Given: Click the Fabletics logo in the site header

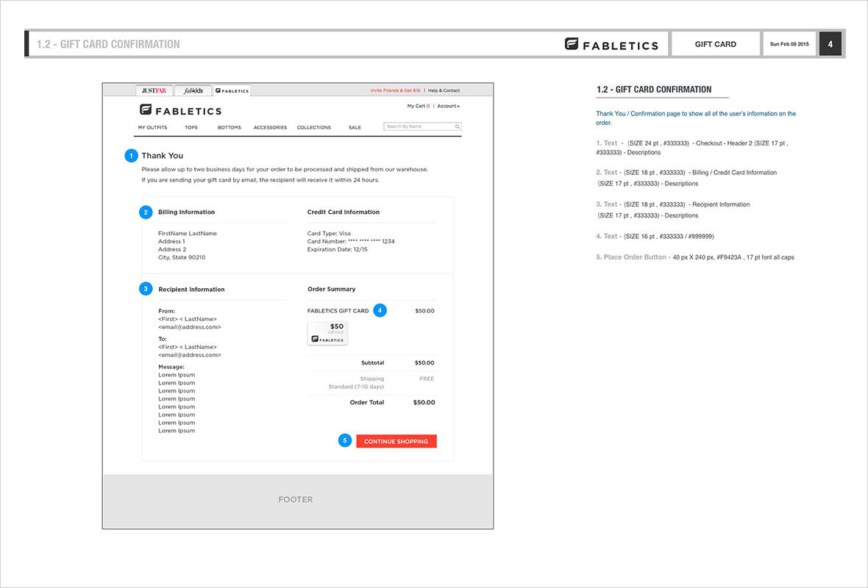Looking at the screenshot, I should point(180,110).
